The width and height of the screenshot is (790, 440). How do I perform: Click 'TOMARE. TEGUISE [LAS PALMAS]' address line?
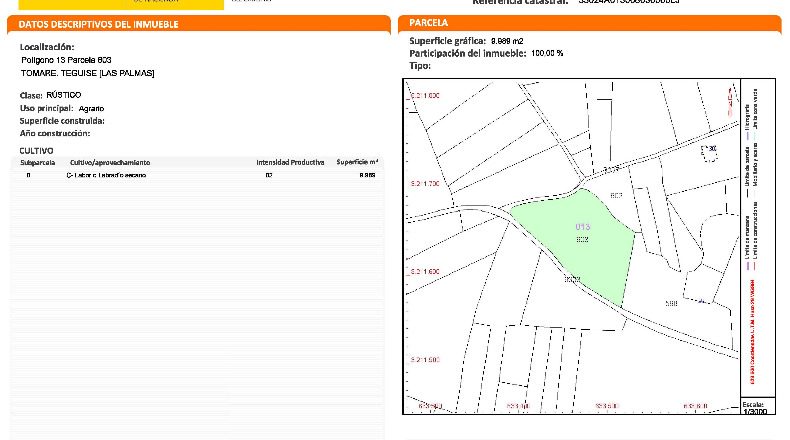click(x=88, y=73)
